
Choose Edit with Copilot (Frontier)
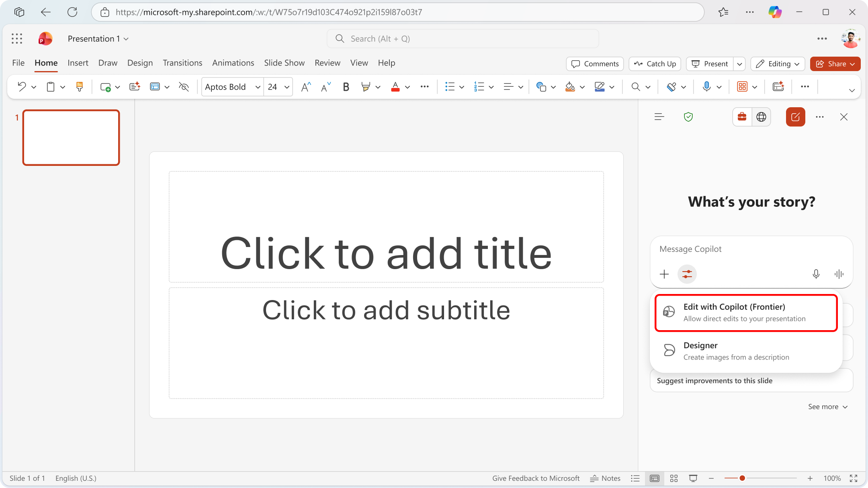coord(745,313)
